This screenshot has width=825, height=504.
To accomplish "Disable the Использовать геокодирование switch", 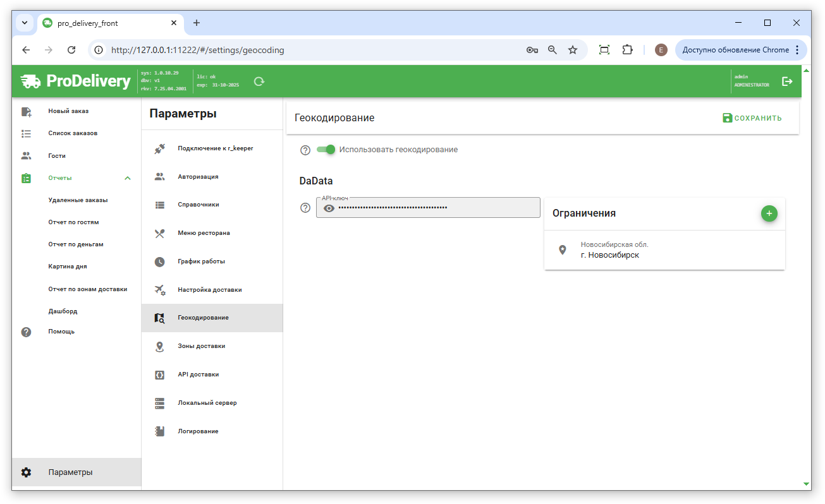I will (326, 150).
